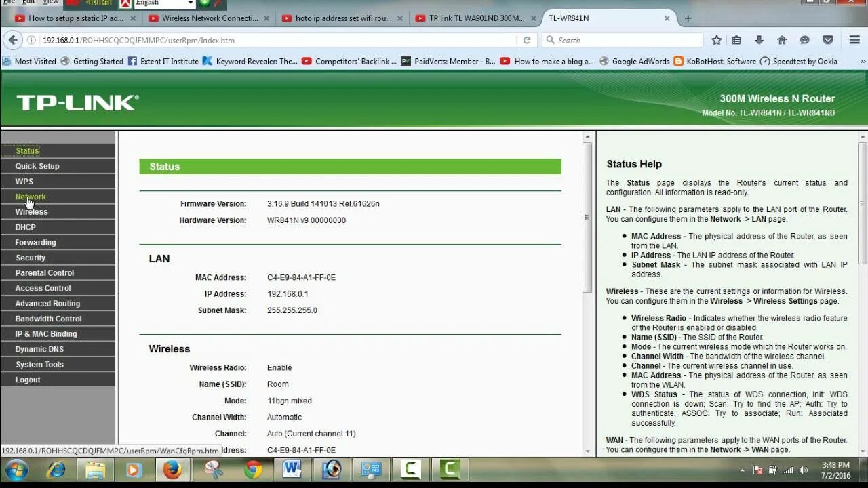Open the site information icon in address bar
The image size is (868, 488).
[x=31, y=40]
